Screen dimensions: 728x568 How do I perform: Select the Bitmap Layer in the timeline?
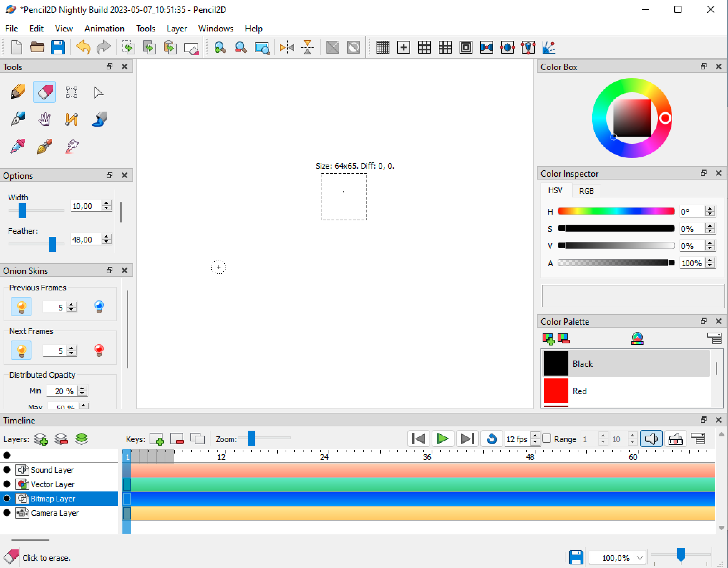[x=53, y=498]
